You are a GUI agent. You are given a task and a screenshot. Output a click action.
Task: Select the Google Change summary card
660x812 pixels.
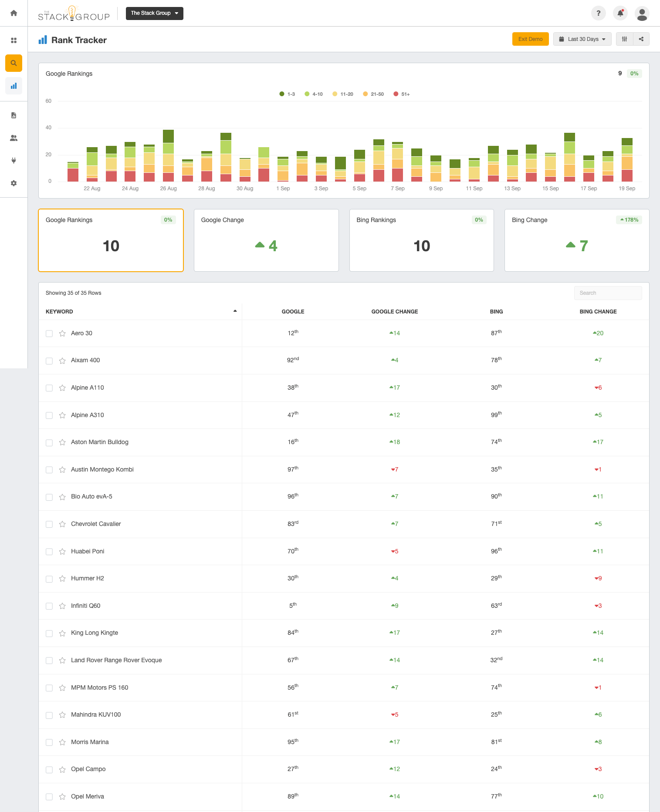tap(266, 240)
